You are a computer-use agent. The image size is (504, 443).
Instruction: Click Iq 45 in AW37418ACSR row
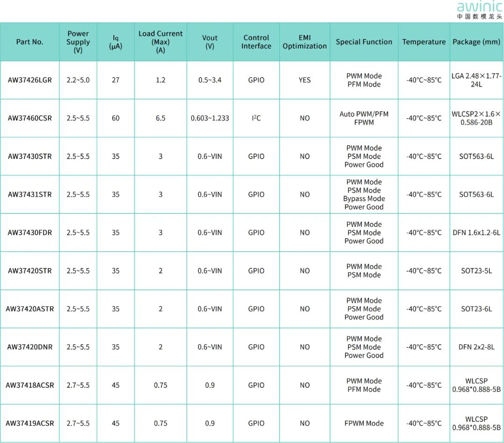click(116, 385)
